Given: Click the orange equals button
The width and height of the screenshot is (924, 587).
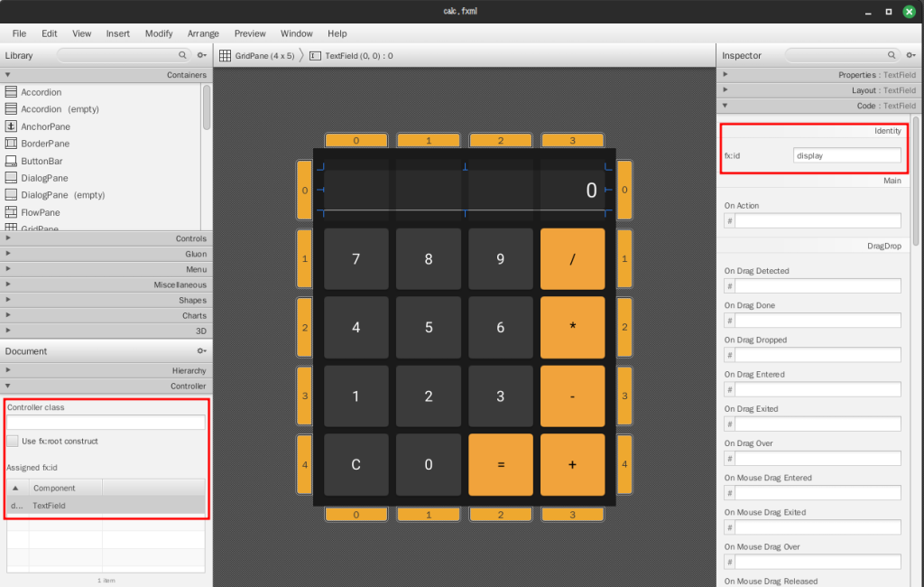Looking at the screenshot, I should [501, 465].
